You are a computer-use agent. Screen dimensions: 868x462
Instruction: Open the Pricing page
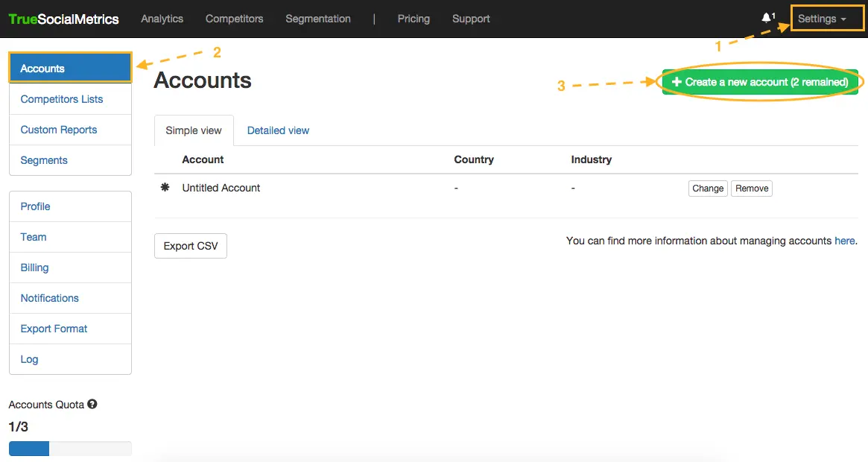point(414,19)
